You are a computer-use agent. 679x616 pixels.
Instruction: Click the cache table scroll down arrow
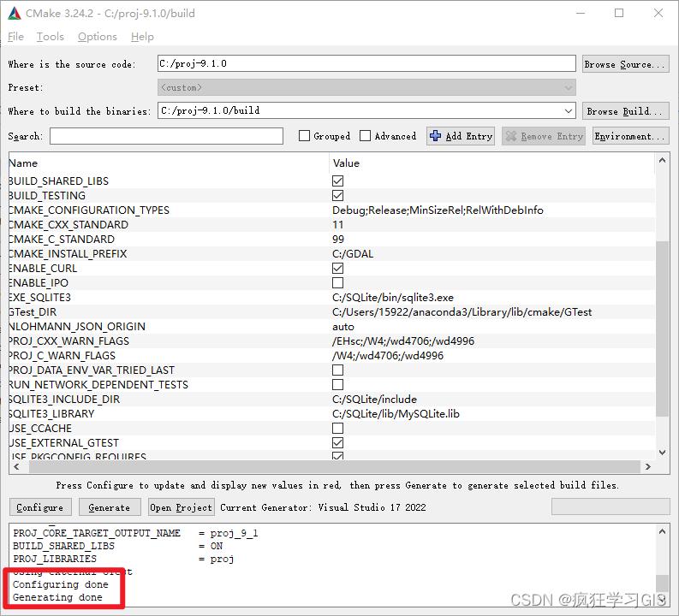(662, 452)
